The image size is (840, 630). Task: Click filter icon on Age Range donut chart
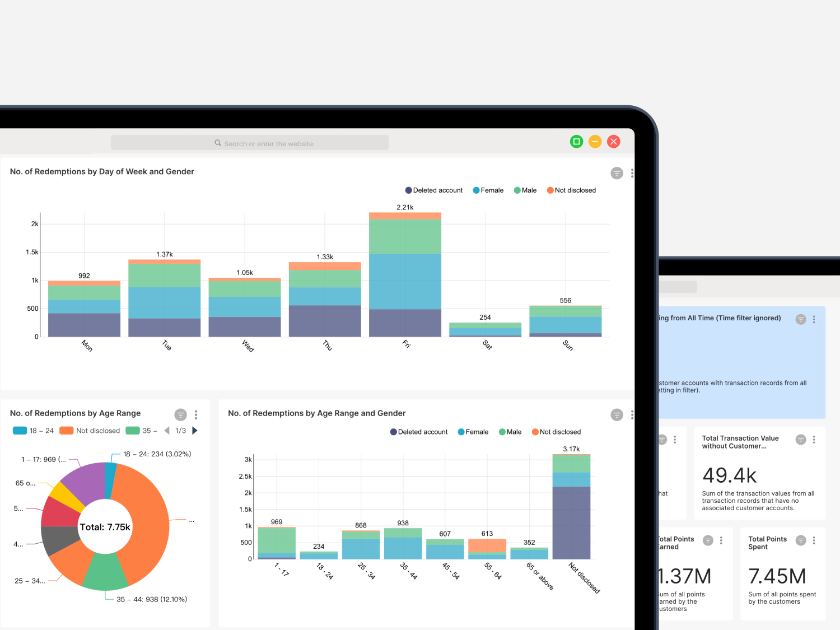180,414
